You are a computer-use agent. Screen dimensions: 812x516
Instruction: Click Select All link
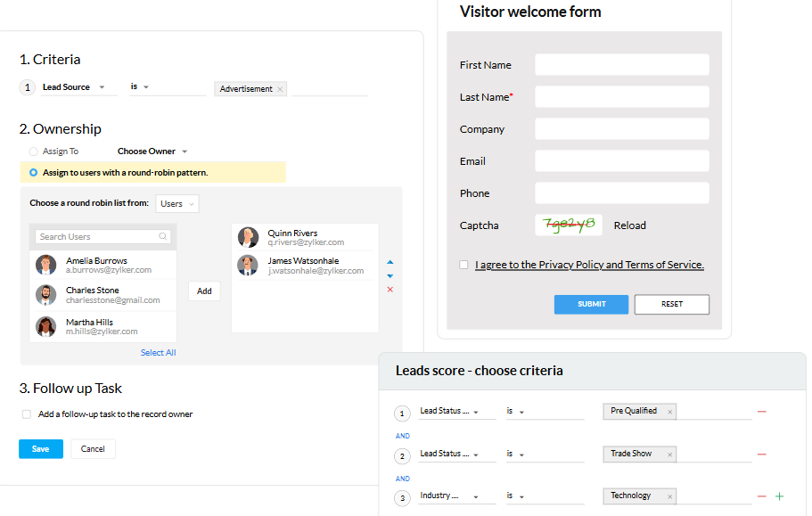(x=158, y=352)
